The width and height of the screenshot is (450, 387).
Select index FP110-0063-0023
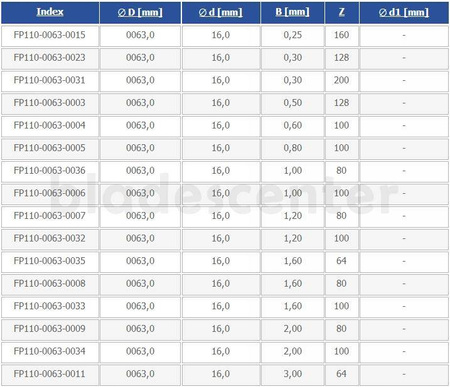point(49,58)
